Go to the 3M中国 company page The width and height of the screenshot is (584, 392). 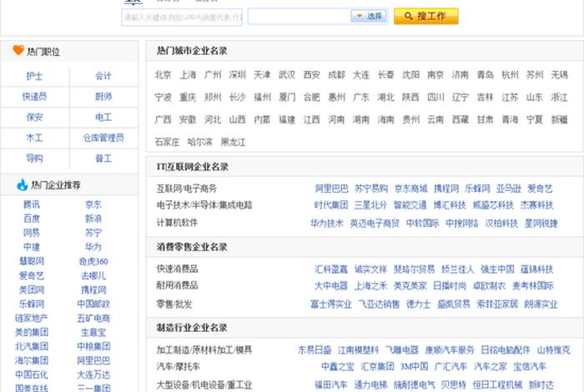(x=414, y=367)
